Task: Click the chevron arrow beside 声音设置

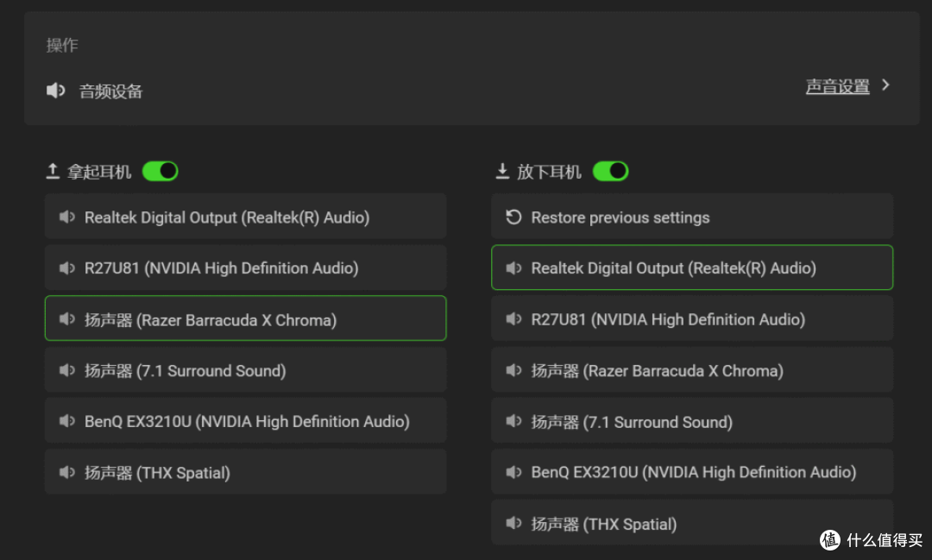Action: pyautogui.click(x=885, y=85)
